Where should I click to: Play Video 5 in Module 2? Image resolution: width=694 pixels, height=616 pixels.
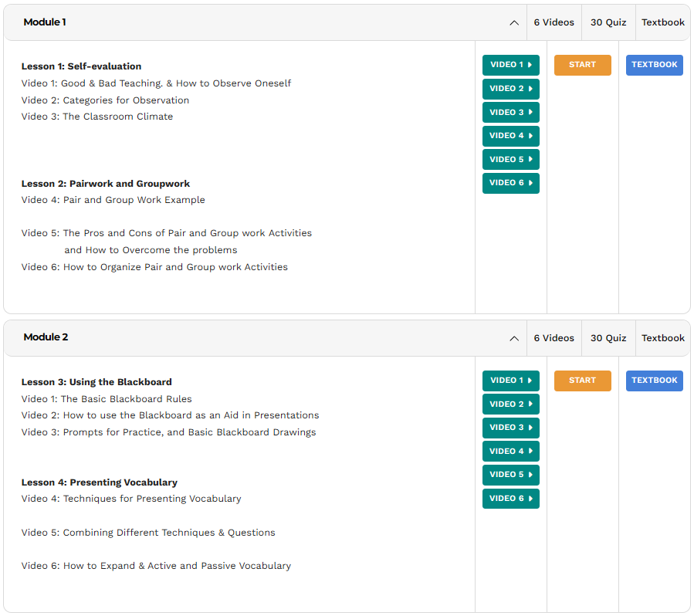click(510, 475)
